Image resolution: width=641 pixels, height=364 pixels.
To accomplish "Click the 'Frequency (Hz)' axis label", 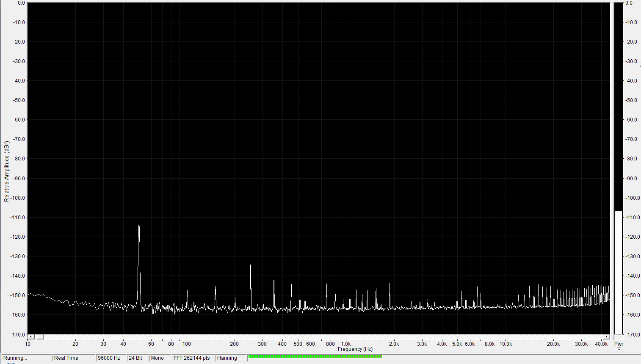I will tap(355, 349).
